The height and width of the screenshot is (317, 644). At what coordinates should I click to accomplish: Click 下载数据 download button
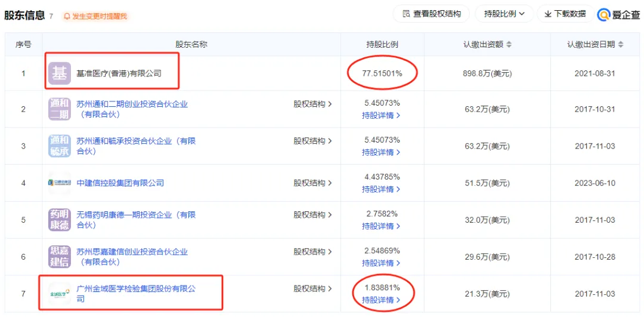pyautogui.click(x=565, y=14)
